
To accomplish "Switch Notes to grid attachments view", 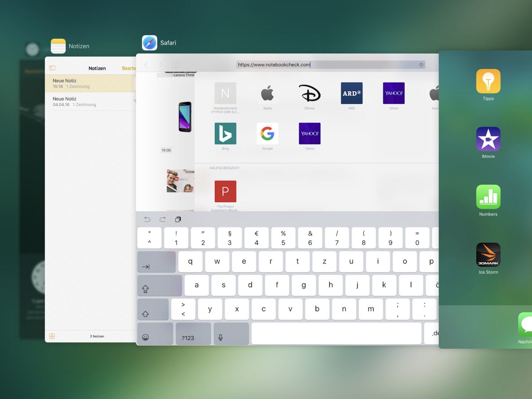I will pos(52,336).
